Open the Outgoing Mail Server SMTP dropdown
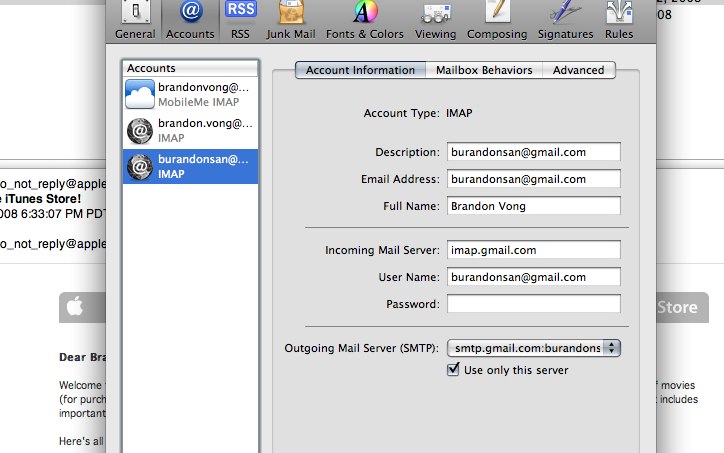The image size is (724, 453). [534, 348]
